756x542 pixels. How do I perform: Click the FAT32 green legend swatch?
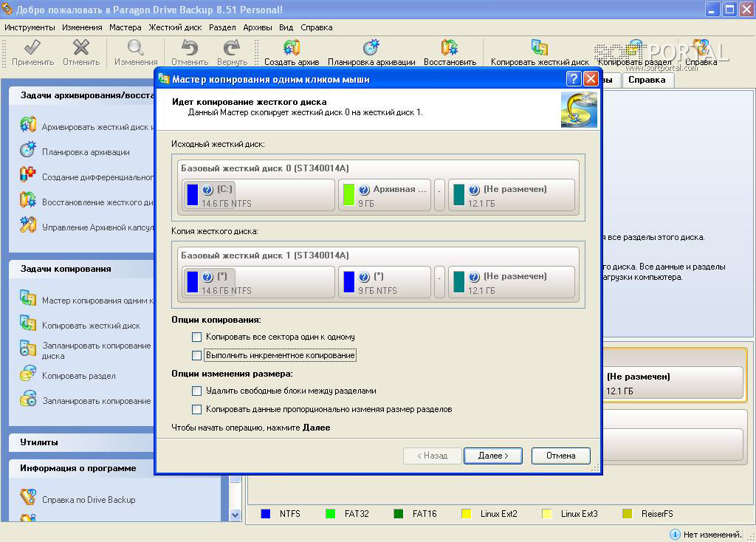(x=330, y=513)
